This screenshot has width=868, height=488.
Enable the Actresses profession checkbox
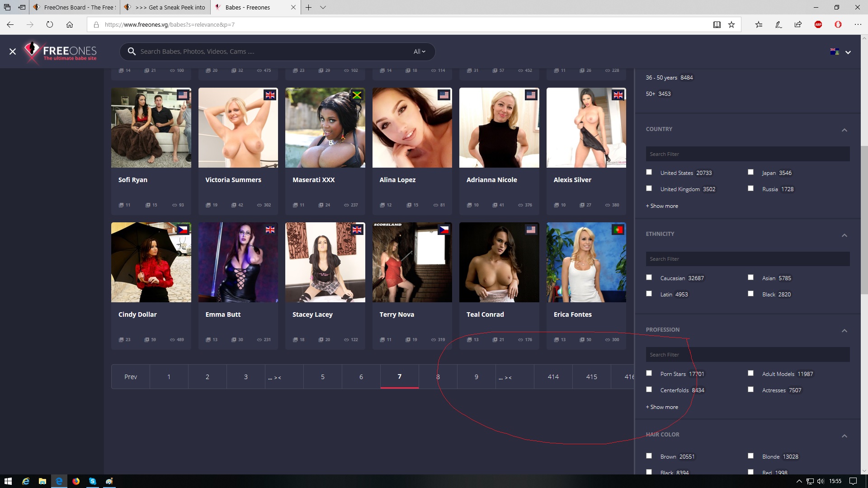[x=750, y=389]
